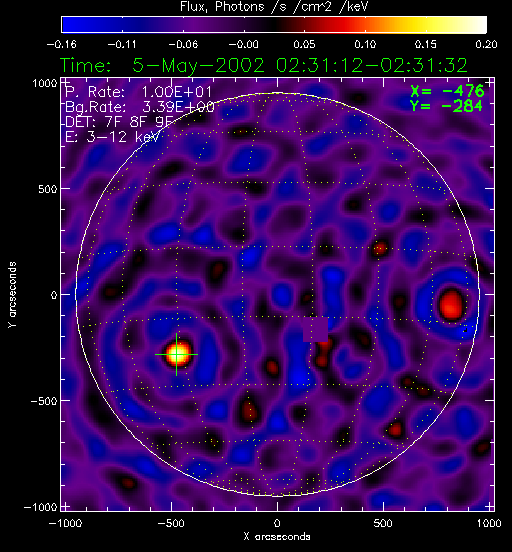Click the DET: 7F 8F 9F label
Viewport: 512px width, 552px height.
(120, 122)
